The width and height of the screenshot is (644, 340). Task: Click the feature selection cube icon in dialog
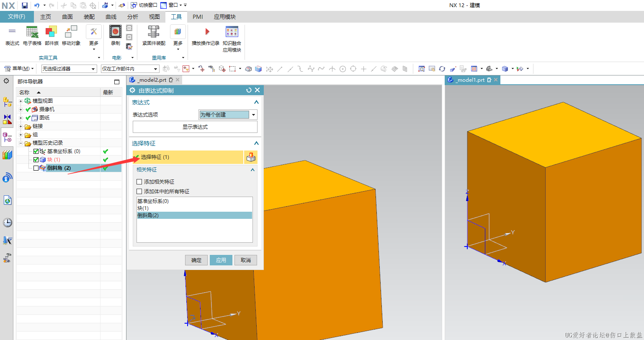pos(251,157)
